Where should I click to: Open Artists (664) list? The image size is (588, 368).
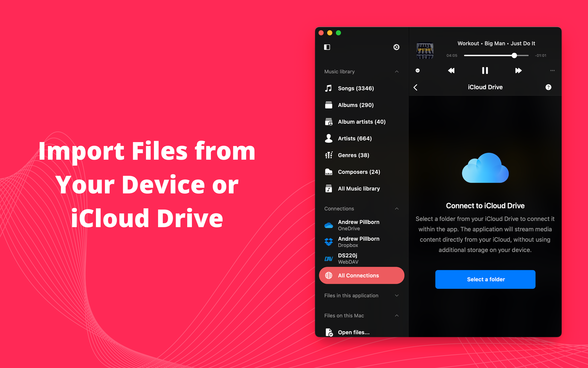(x=362, y=138)
